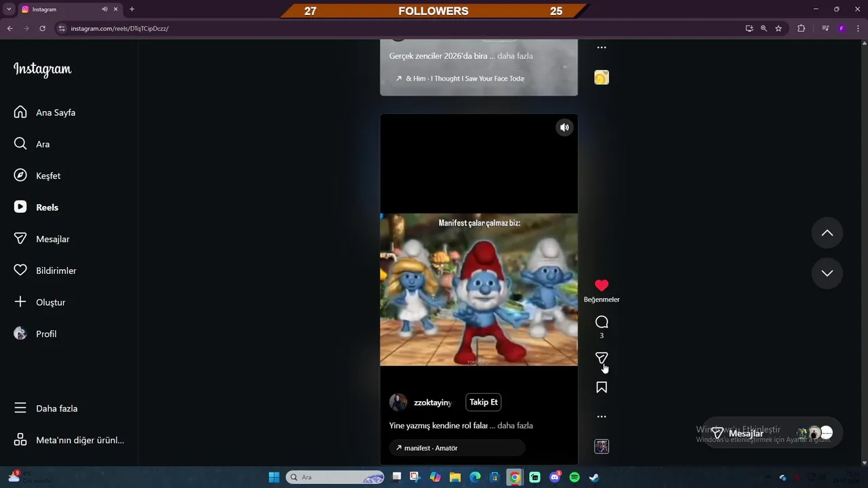
Task: Open Snipping Tool on taskbar
Action: [x=415, y=477]
